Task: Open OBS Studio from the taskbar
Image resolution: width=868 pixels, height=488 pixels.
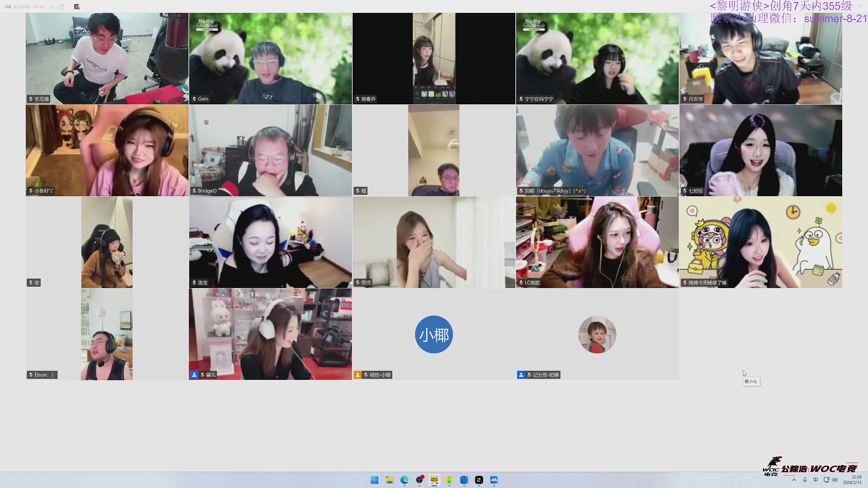Action: tap(419, 480)
